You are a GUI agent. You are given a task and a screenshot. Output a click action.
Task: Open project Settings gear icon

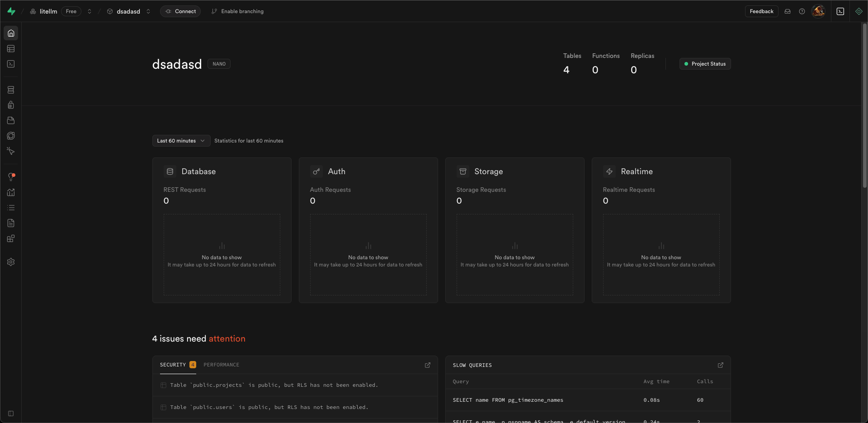(11, 262)
